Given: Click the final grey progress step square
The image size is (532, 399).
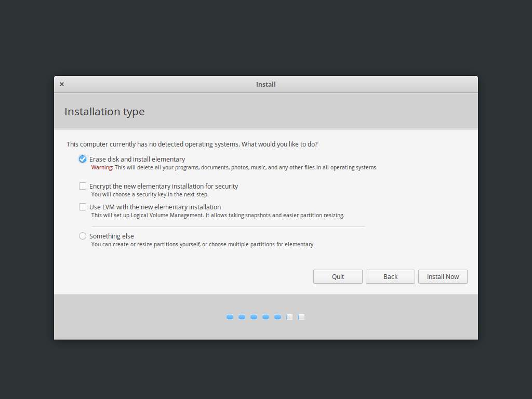Looking at the screenshot, I should 301,317.
